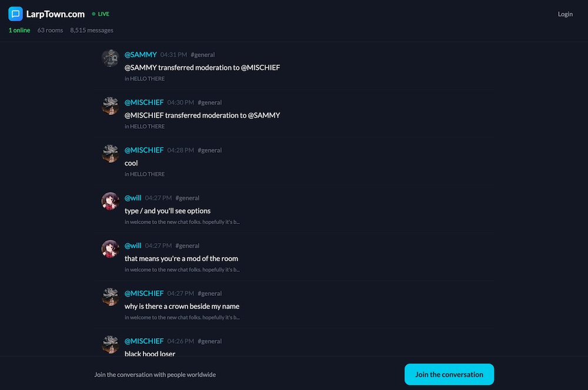
Task: Click the Join the conversation button
Action: [x=449, y=374]
